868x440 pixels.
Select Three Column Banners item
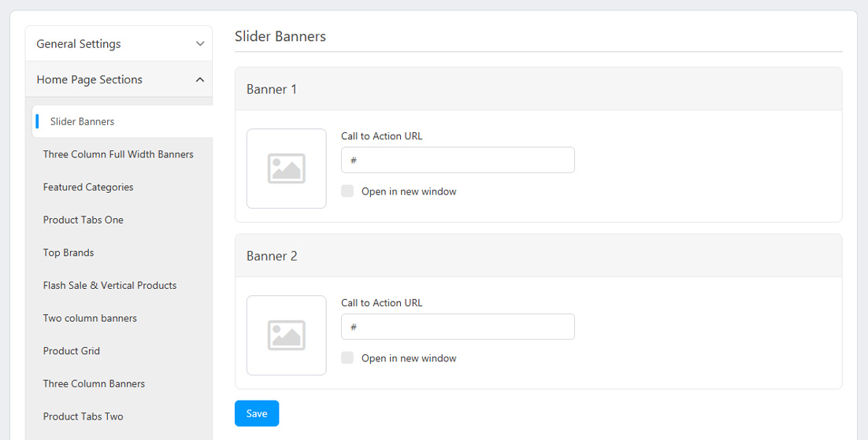coord(94,384)
